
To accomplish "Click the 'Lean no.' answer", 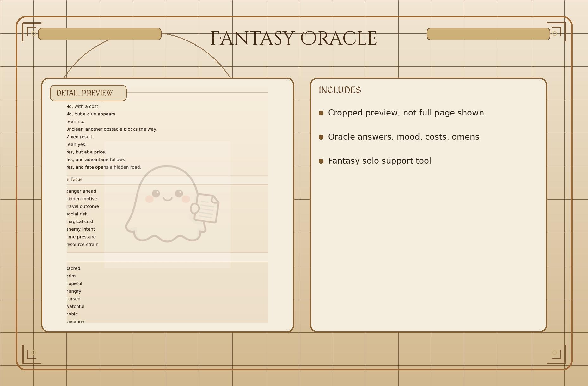I will [76, 121].
